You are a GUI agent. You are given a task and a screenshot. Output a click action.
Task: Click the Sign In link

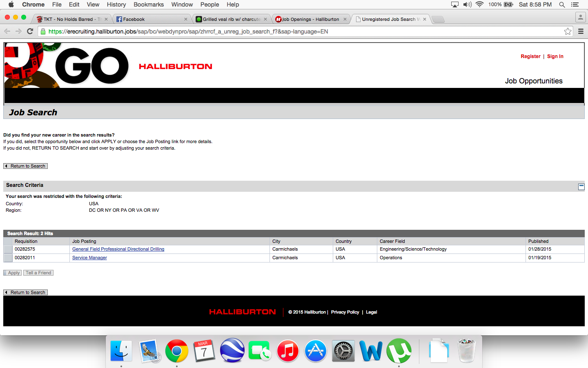coord(555,56)
